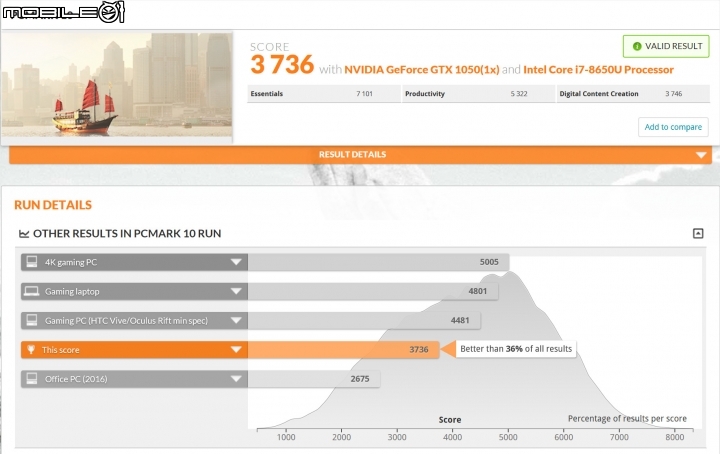Click Percentage of results per score label
This screenshot has width=720, height=454.
(x=627, y=419)
